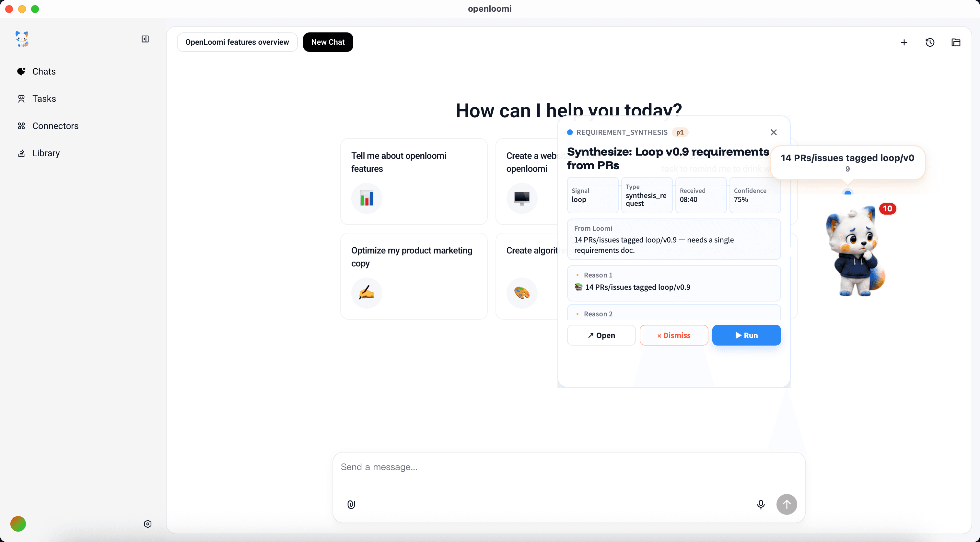Click the Reason 1 entry
980x542 pixels.
tap(674, 283)
